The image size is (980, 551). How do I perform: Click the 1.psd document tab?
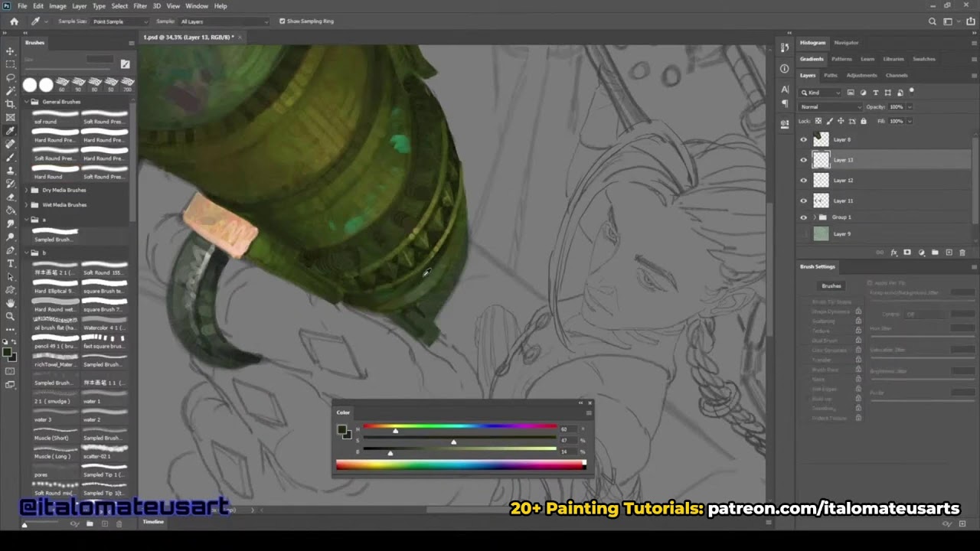189,37
